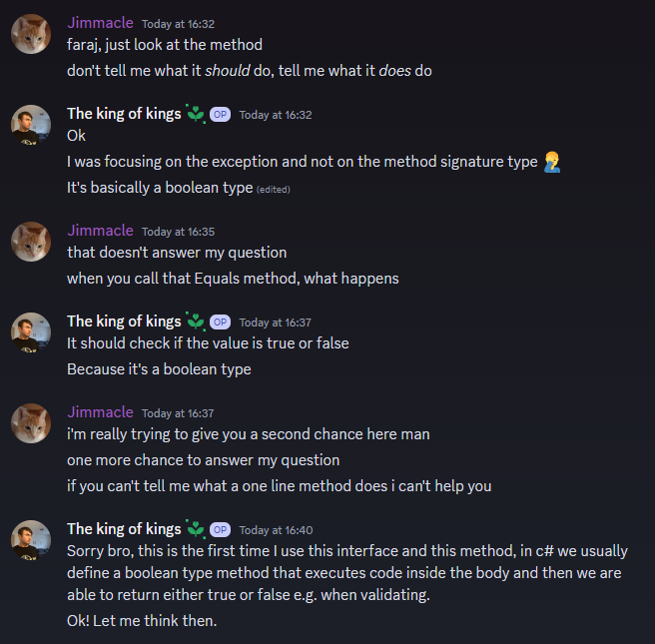Click the '(edited)' label on boolean type message
655x644 pixels.
[274, 190]
